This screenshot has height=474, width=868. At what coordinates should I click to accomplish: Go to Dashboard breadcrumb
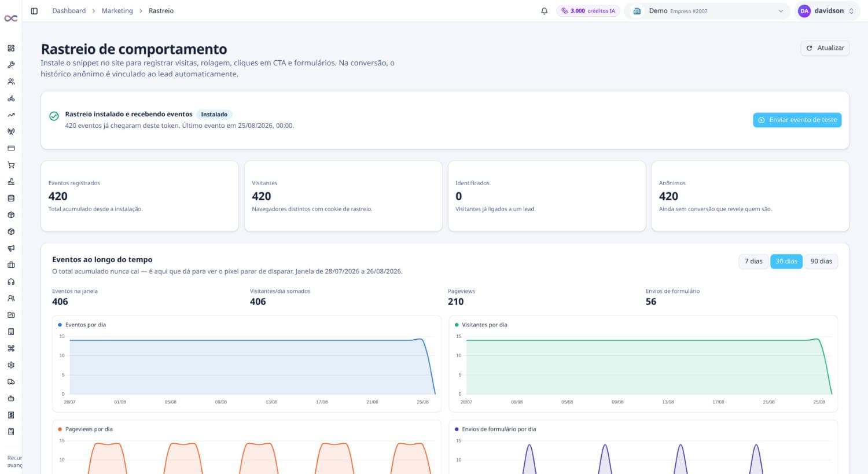[69, 11]
